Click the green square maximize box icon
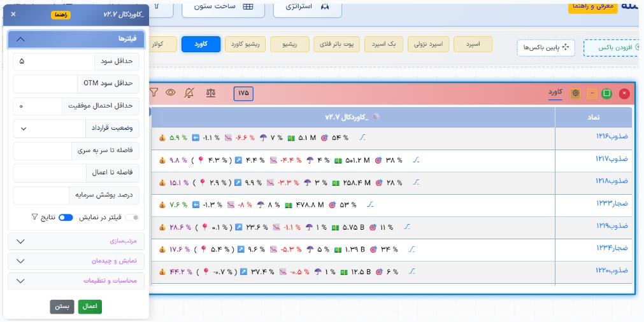 pyautogui.click(x=606, y=94)
